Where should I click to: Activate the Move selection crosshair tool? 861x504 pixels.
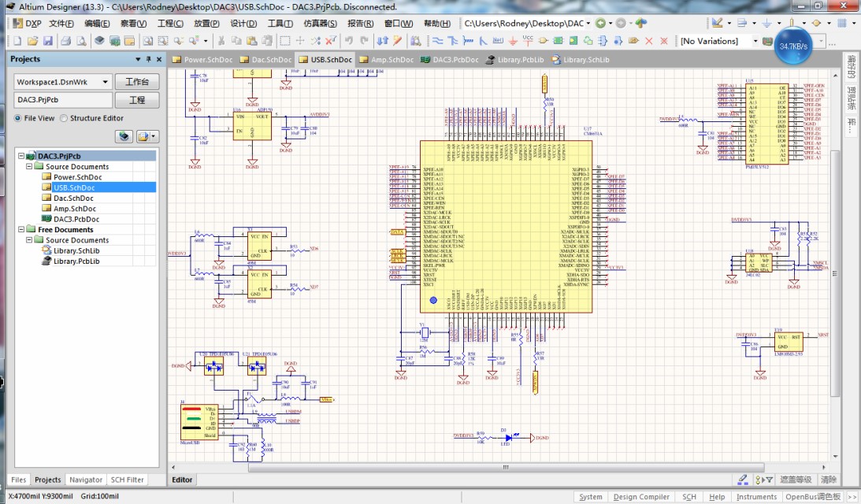[300, 41]
